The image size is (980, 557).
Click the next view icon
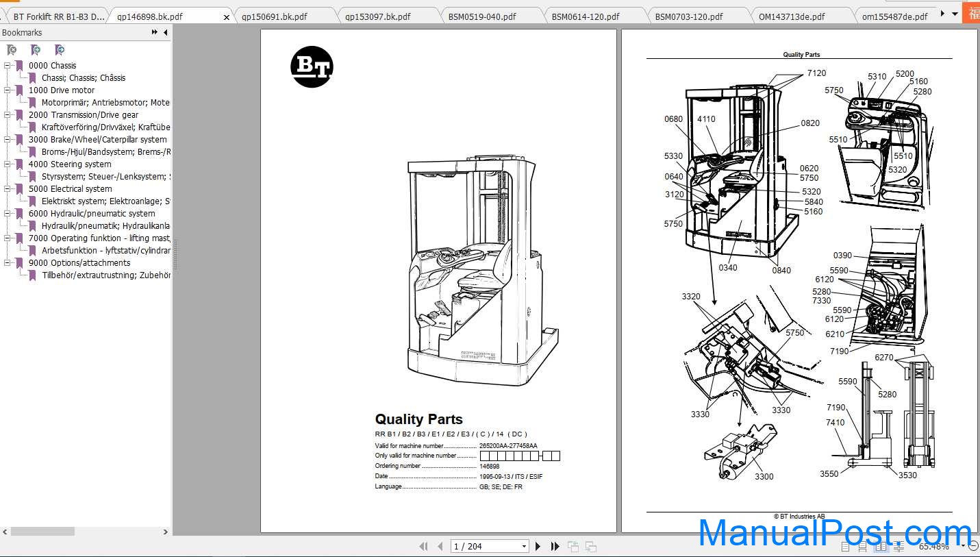[x=590, y=546]
